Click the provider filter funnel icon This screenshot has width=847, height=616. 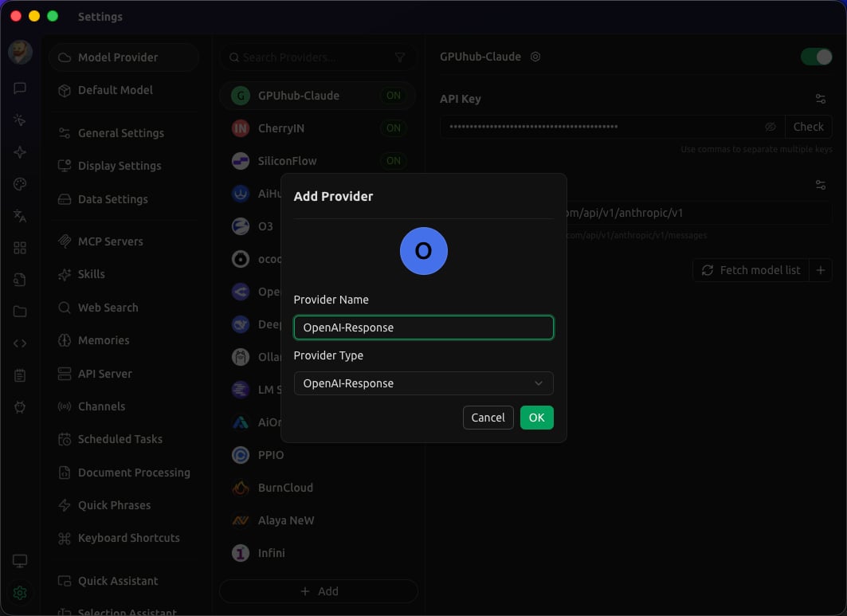tap(400, 57)
